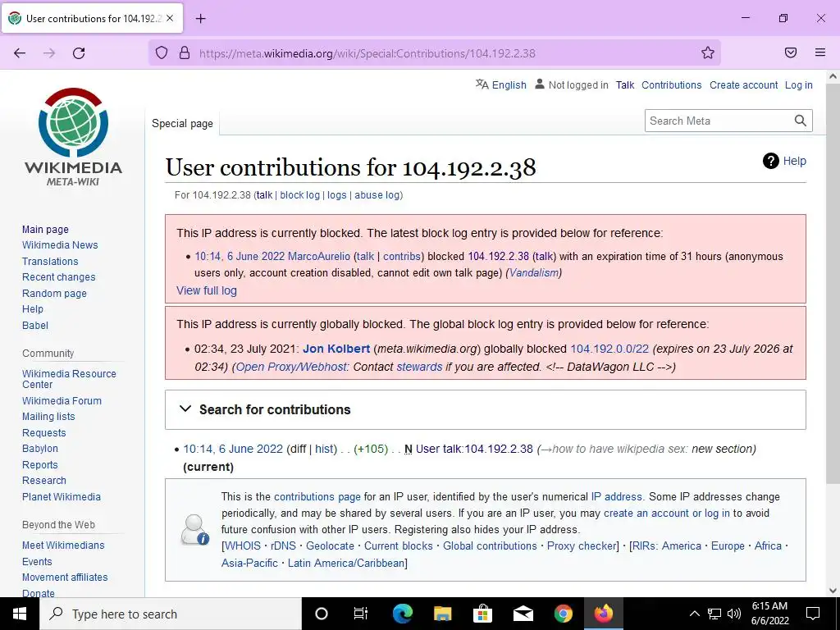This screenshot has width=840, height=630.
Task: Open Planet Wikimedia in sidebar
Action: (61, 496)
